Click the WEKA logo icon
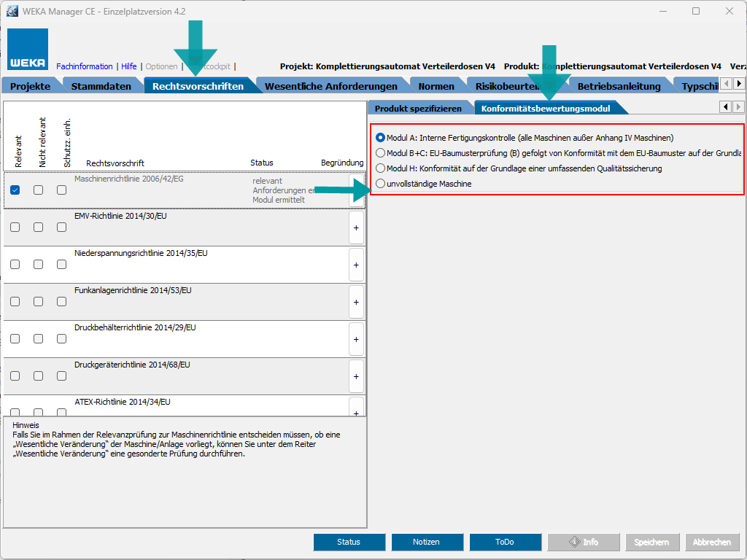Viewport: 747px width, 560px height. click(28, 50)
